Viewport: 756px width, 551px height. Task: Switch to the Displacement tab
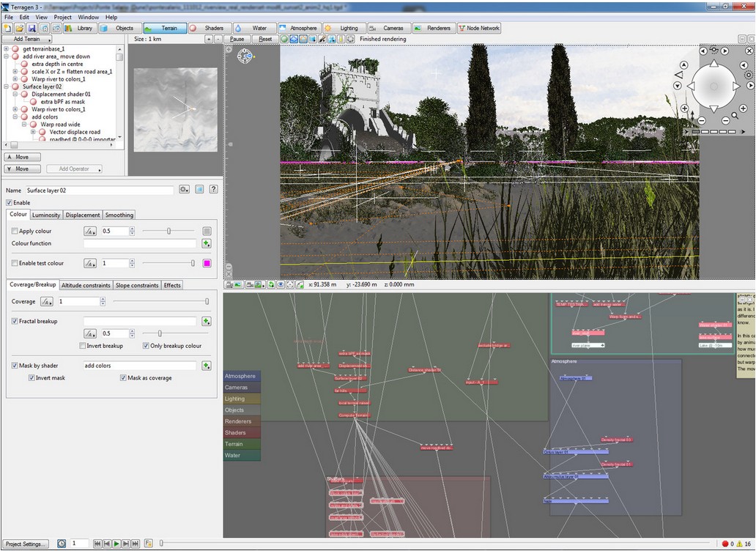pyautogui.click(x=83, y=215)
